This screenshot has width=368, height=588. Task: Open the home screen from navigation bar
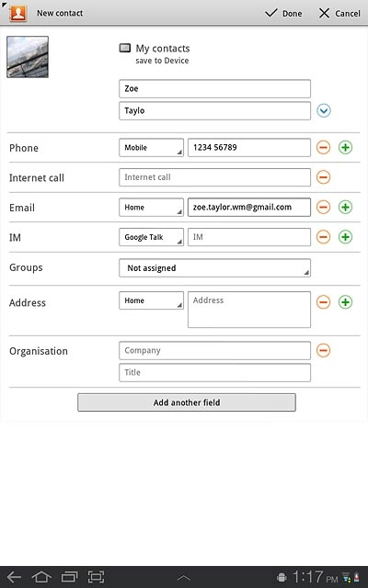coord(41,577)
